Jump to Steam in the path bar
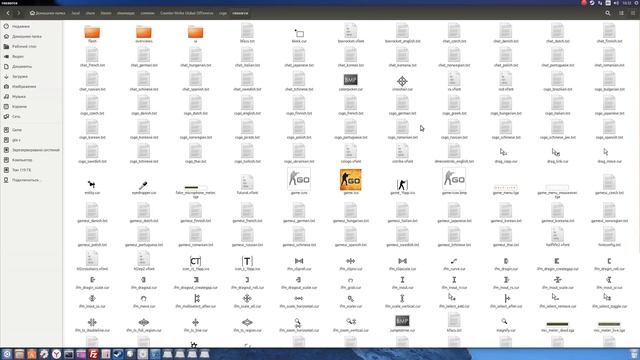 [106, 13]
